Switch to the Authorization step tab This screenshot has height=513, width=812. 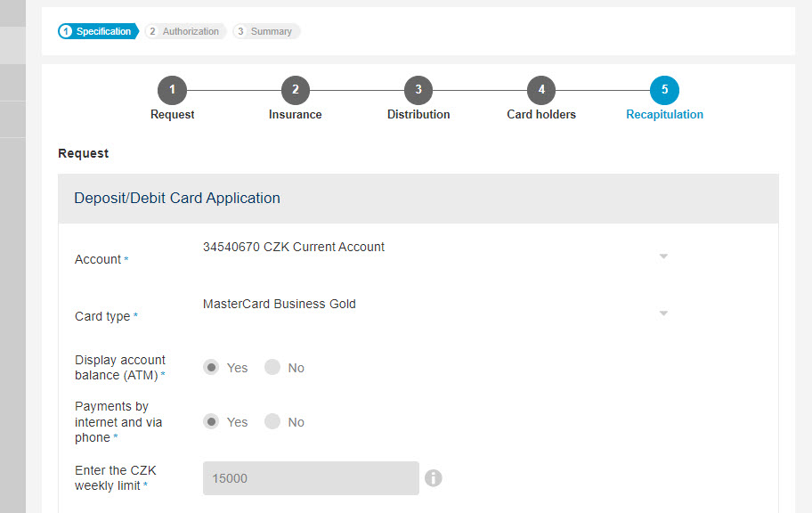click(x=185, y=31)
